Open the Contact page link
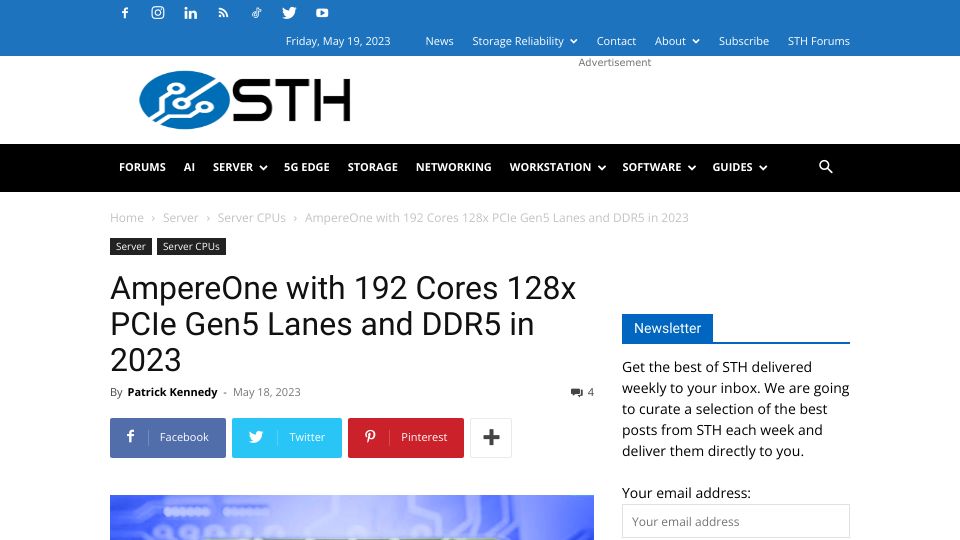The image size is (960, 540). [616, 41]
